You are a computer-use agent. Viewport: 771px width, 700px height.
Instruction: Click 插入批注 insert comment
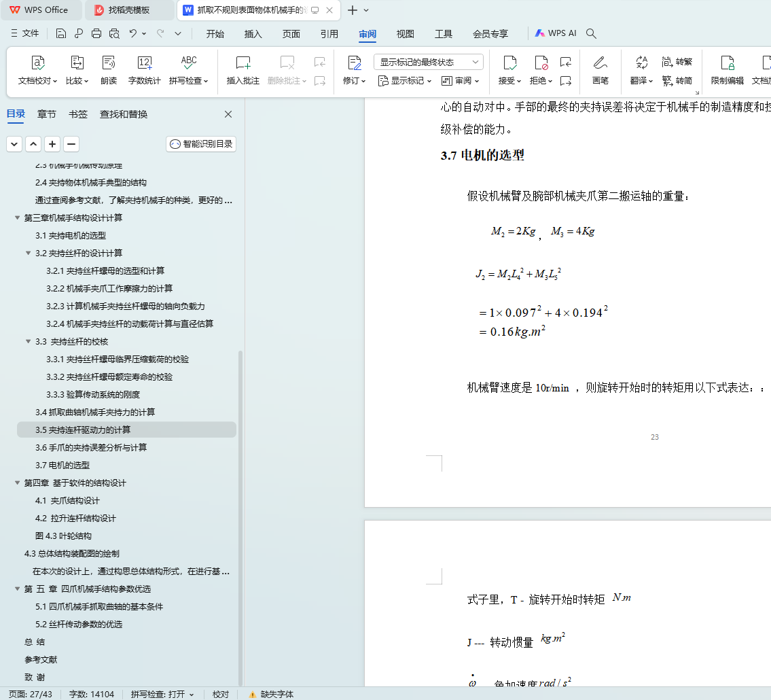click(x=243, y=70)
